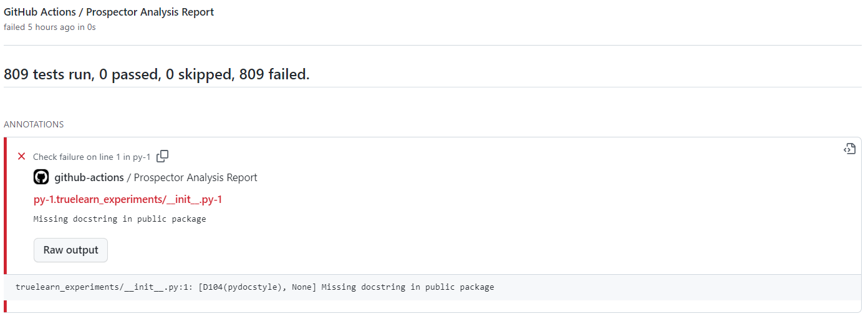
Task: Select the '809 tests run' summary heading
Action: (x=157, y=74)
